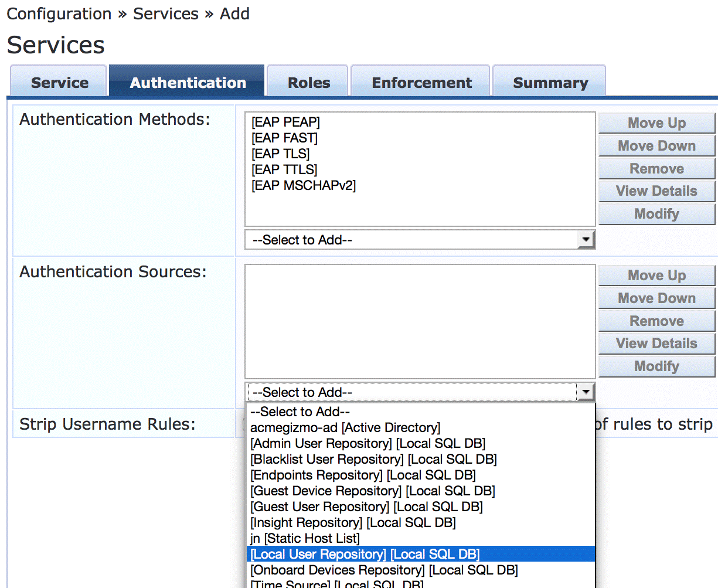This screenshot has height=588, width=718.
Task: Select [EAP MSCHAPv2] authentication method
Action: tap(303, 185)
